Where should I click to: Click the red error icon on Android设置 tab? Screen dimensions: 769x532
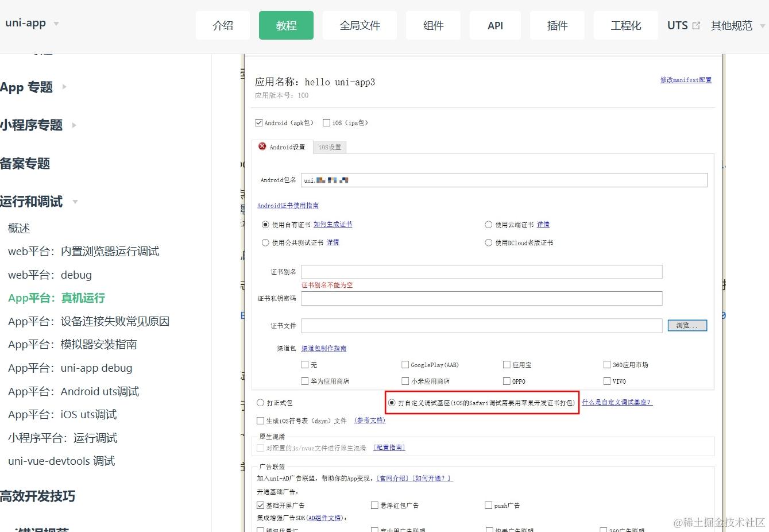tap(262, 147)
